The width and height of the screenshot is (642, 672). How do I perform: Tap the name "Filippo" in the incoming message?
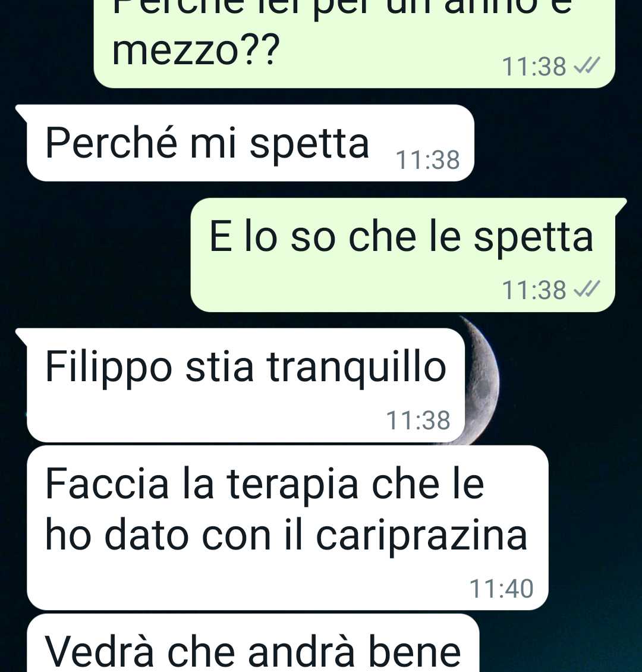[x=109, y=368]
